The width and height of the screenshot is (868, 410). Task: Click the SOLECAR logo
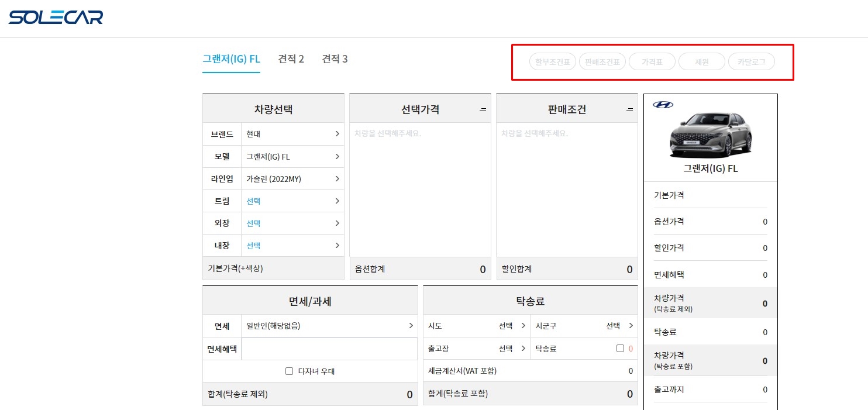56,18
